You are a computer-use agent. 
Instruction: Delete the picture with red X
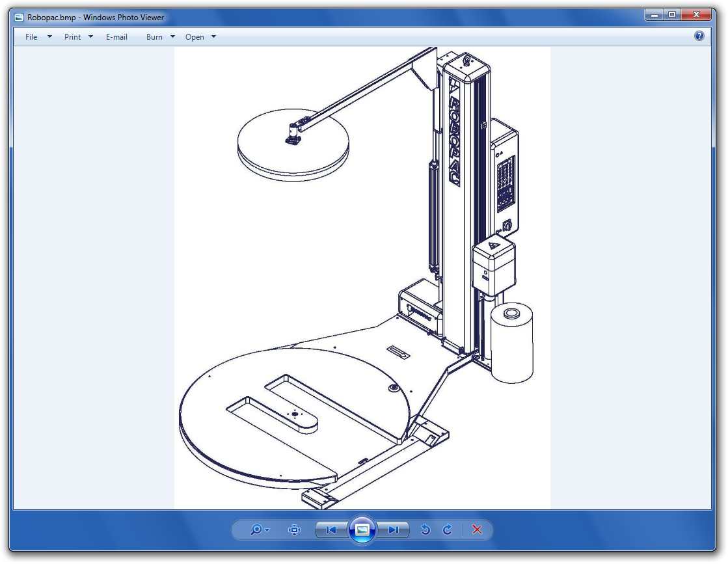point(477,530)
